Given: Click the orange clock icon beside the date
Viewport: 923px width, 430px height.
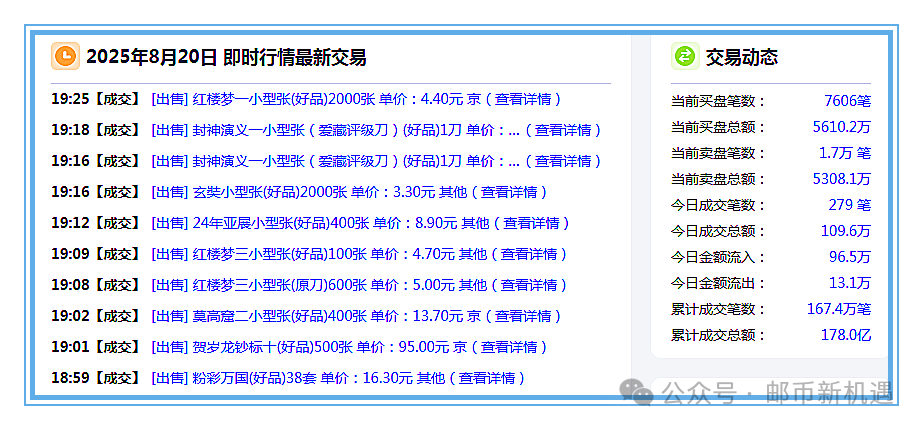Looking at the screenshot, I should point(65,56).
